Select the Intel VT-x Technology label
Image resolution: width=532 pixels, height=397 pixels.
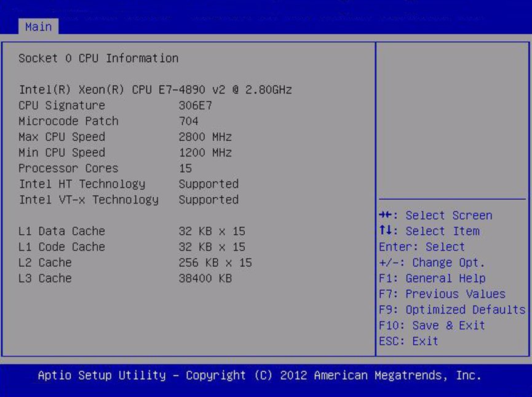tap(89, 200)
